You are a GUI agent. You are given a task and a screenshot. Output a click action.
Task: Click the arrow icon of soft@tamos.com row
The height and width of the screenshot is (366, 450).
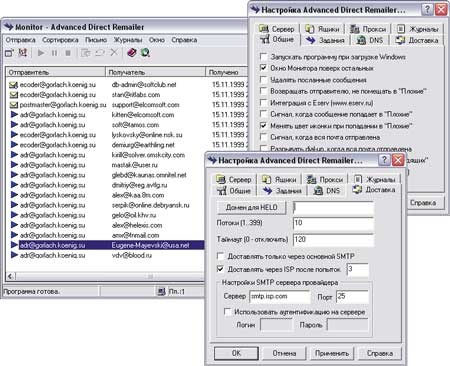point(14,125)
